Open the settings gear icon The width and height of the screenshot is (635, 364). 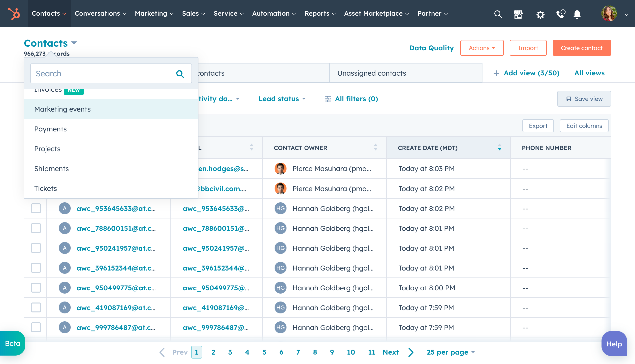coord(540,14)
